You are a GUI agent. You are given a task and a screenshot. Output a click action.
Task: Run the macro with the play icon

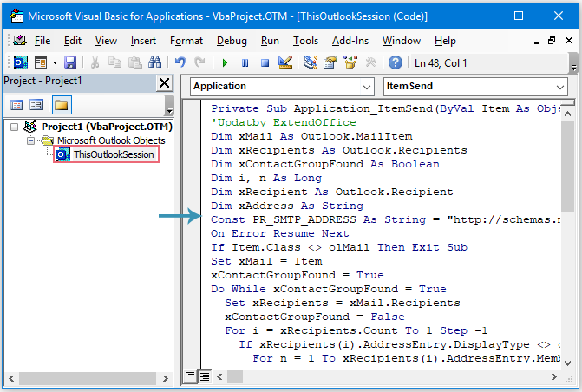[225, 62]
